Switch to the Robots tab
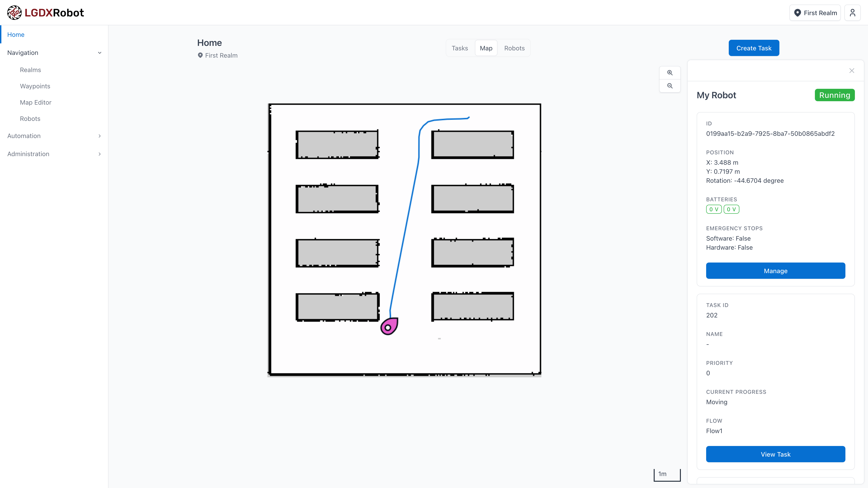This screenshot has height=488, width=868. point(514,48)
